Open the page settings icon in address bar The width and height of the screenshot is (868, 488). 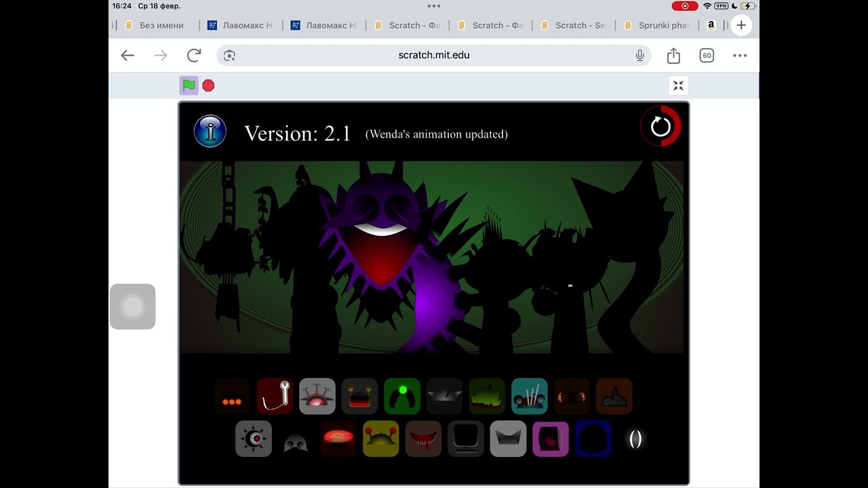click(x=229, y=56)
